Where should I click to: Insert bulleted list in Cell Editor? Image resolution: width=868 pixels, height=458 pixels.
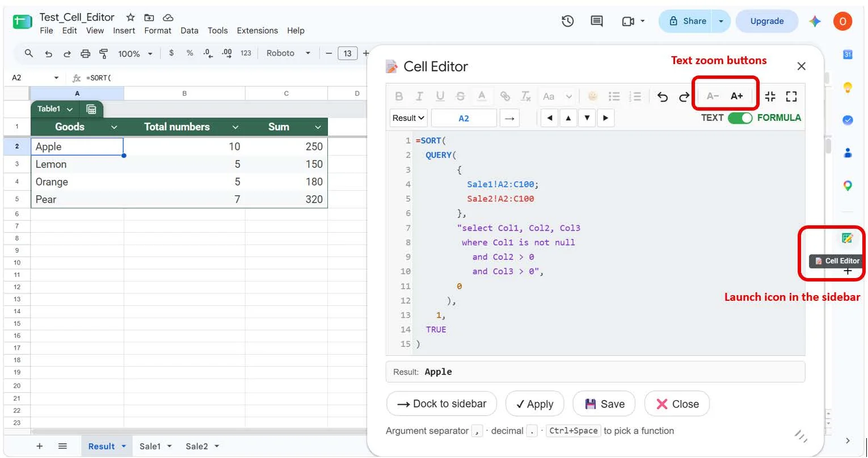614,96
